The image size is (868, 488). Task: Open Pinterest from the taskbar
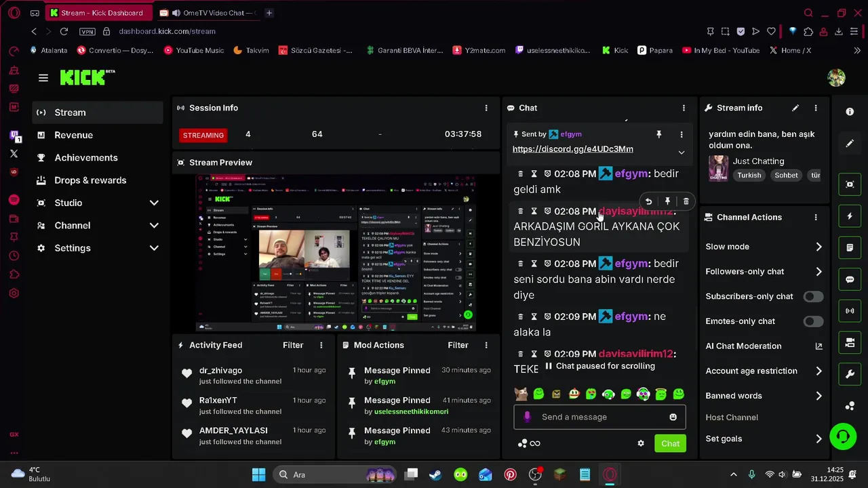[510, 474]
